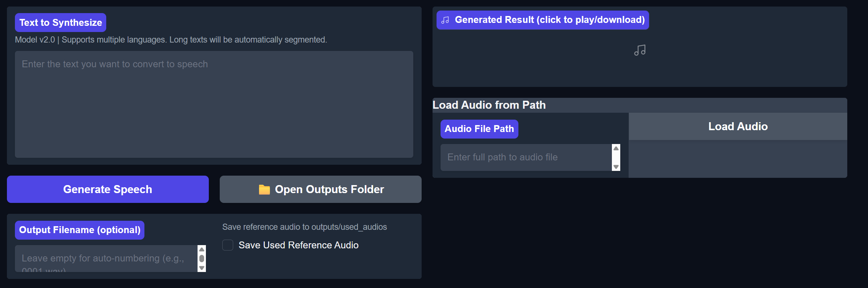This screenshot has width=868, height=288.
Task: Click the down arrow in Audio File Path field
Action: [616, 167]
